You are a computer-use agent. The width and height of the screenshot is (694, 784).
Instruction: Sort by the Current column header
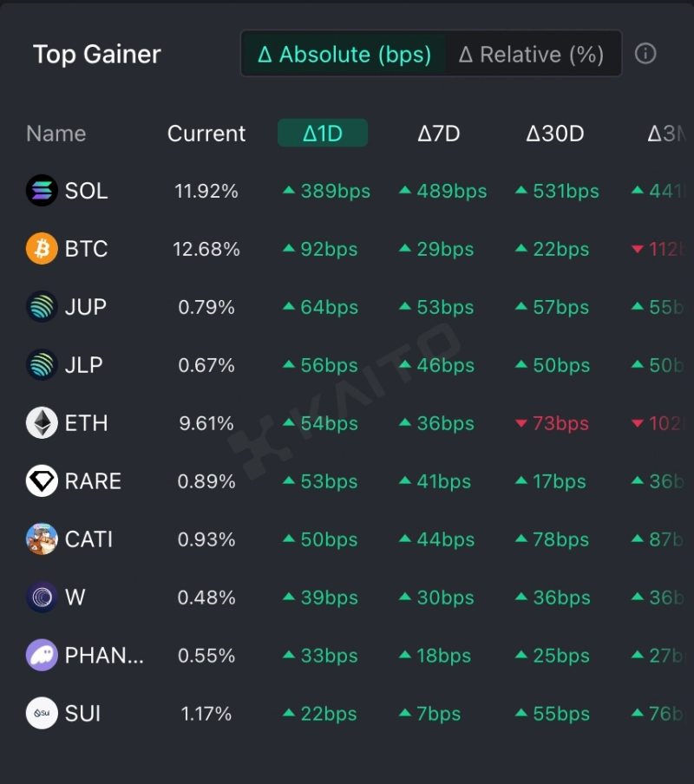click(206, 134)
